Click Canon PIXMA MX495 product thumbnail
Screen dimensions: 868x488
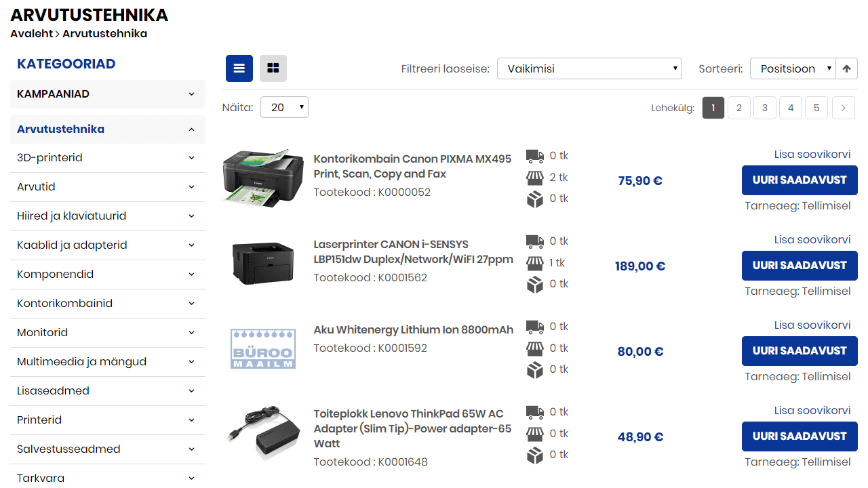[x=263, y=179]
